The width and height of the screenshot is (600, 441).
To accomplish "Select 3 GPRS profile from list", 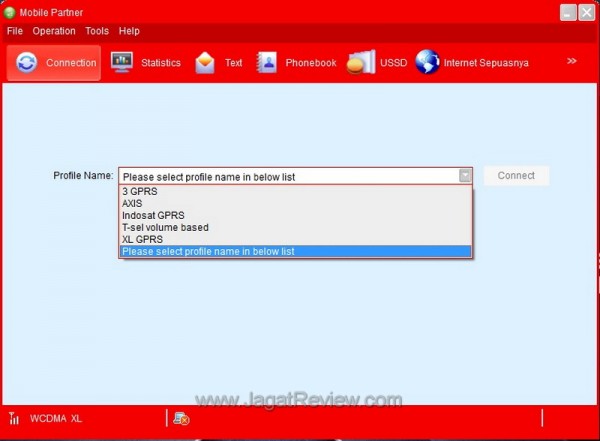I will 140,190.
